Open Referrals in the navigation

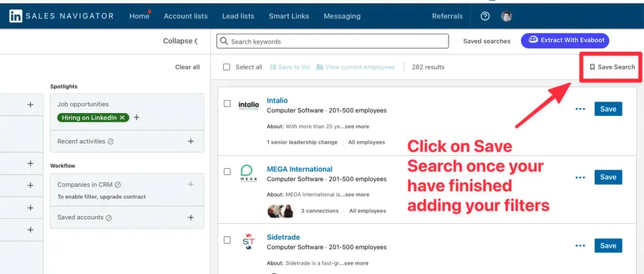[447, 16]
